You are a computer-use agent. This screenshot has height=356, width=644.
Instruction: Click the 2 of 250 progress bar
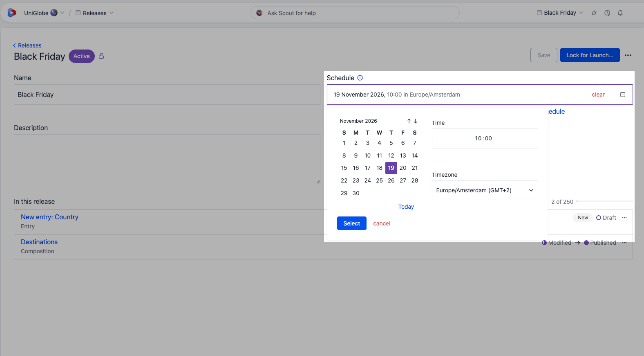[605, 201]
